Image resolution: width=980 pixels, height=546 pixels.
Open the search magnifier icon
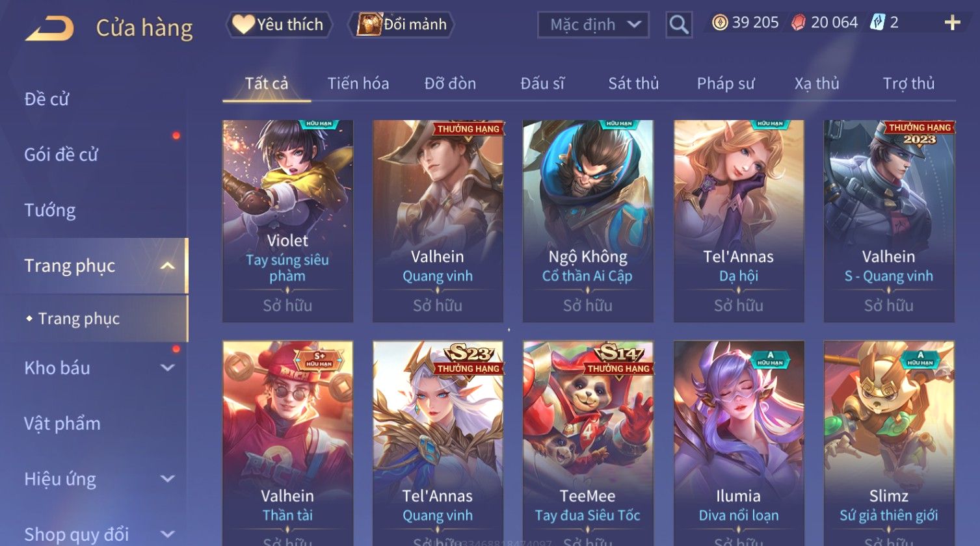[x=679, y=25]
